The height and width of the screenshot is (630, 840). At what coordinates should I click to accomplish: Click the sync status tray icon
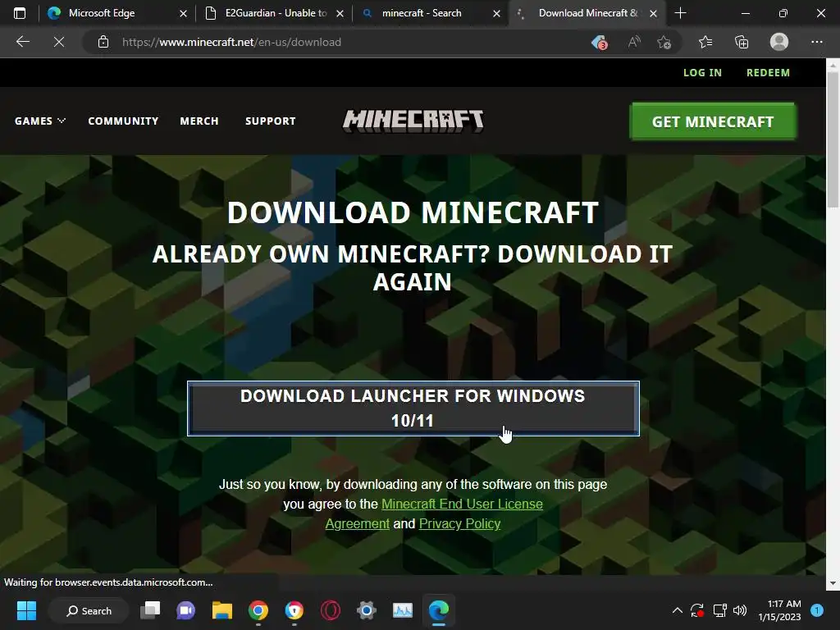[697, 610]
